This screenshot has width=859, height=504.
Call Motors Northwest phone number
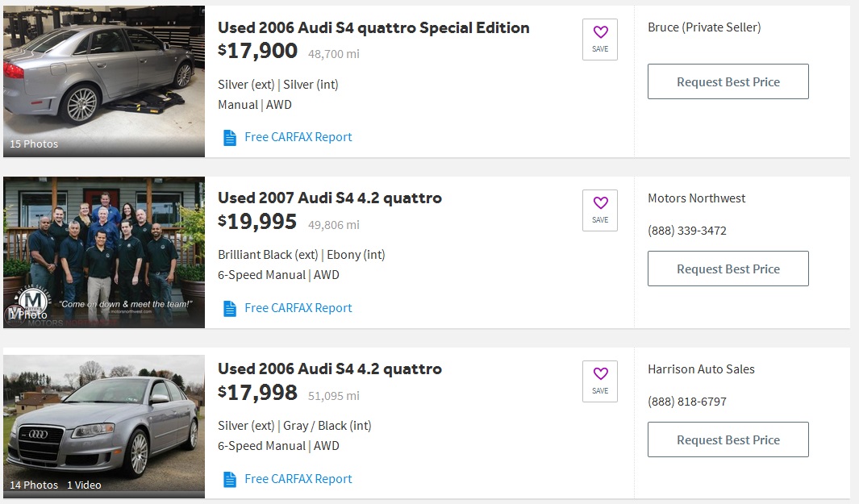(x=687, y=231)
